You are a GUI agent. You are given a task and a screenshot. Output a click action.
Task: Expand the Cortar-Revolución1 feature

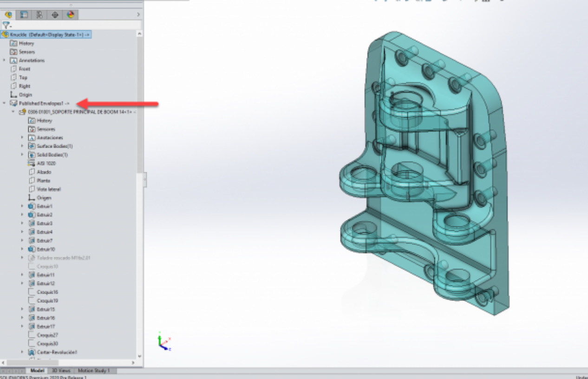tap(22, 352)
